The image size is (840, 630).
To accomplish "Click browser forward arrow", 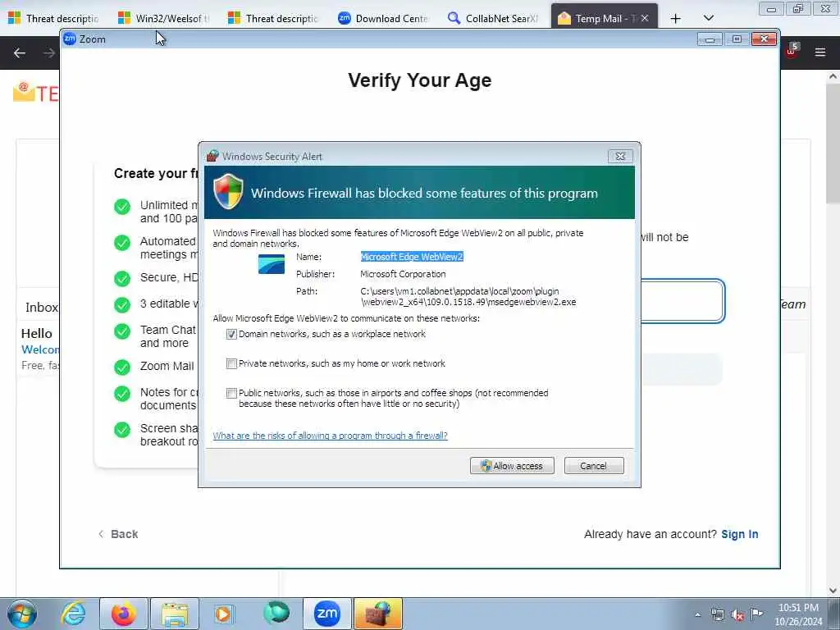I will coord(48,52).
